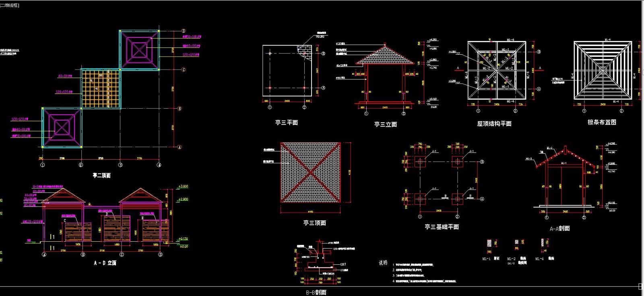This screenshot has height=296, width=644.
Task: Select the B-B剖面 drawing title
Action: [x=316, y=292]
